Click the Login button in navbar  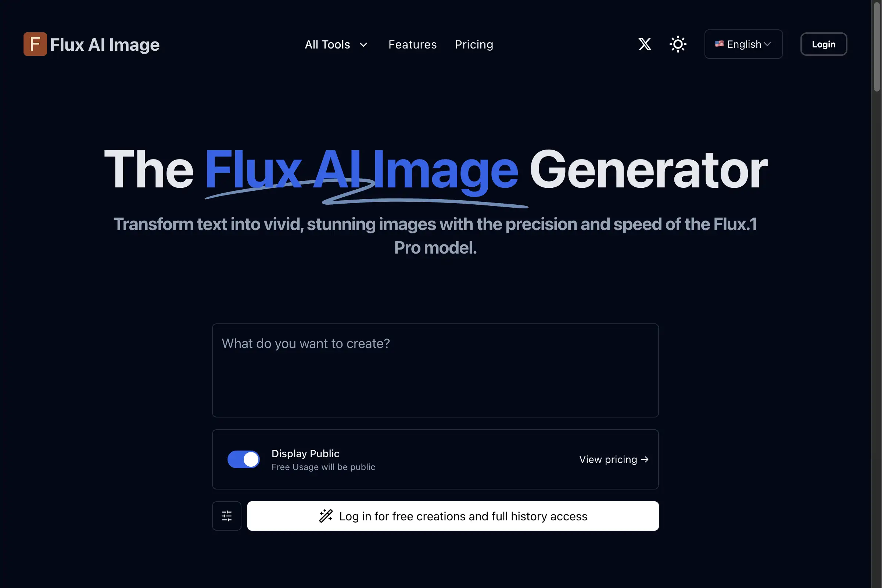coord(823,44)
